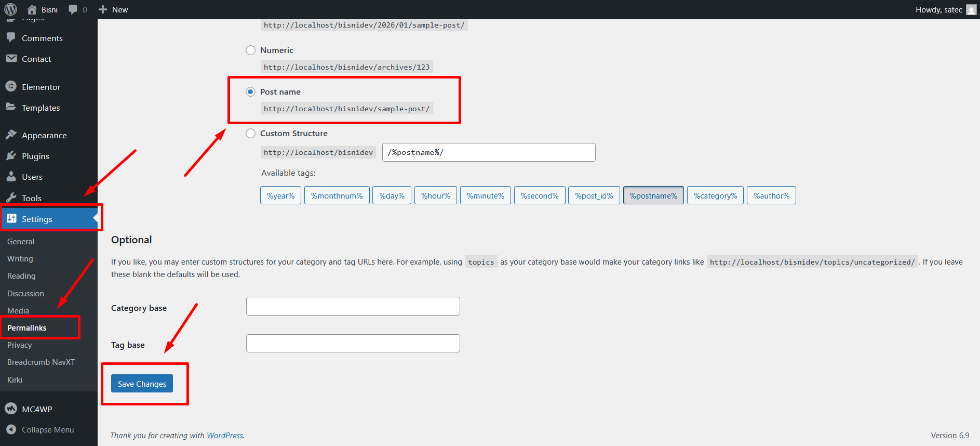Screen dimensions: 980x446
Task: Focus the Category base input field
Action: 353,306
